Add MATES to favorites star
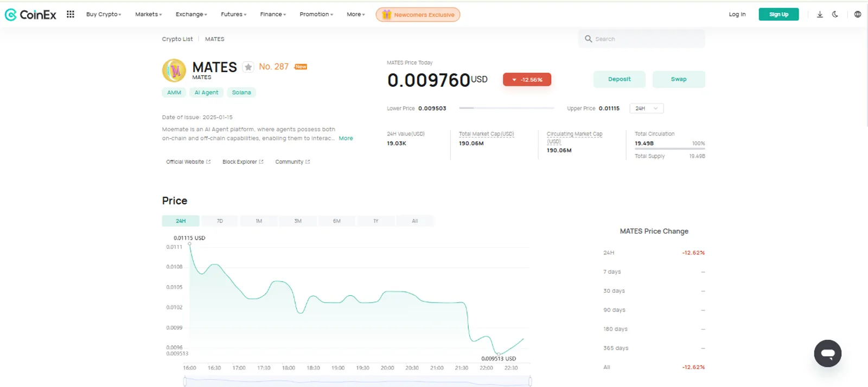The image size is (868, 387). [248, 67]
